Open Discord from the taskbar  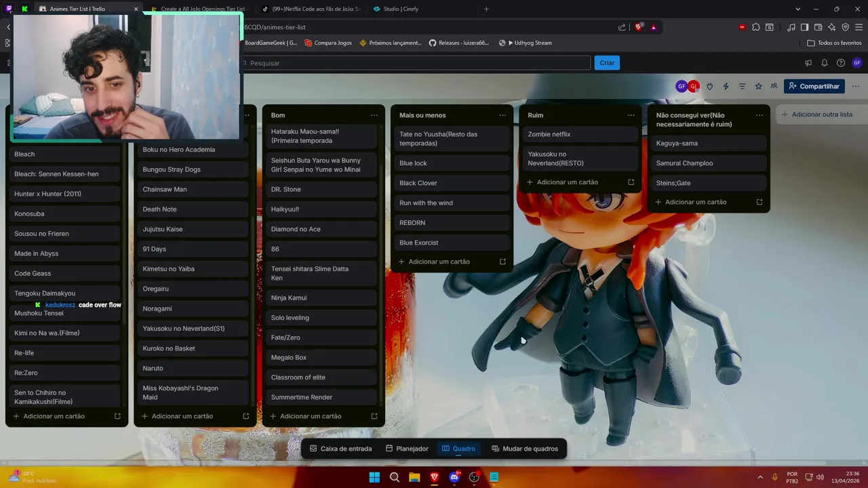coord(454,477)
